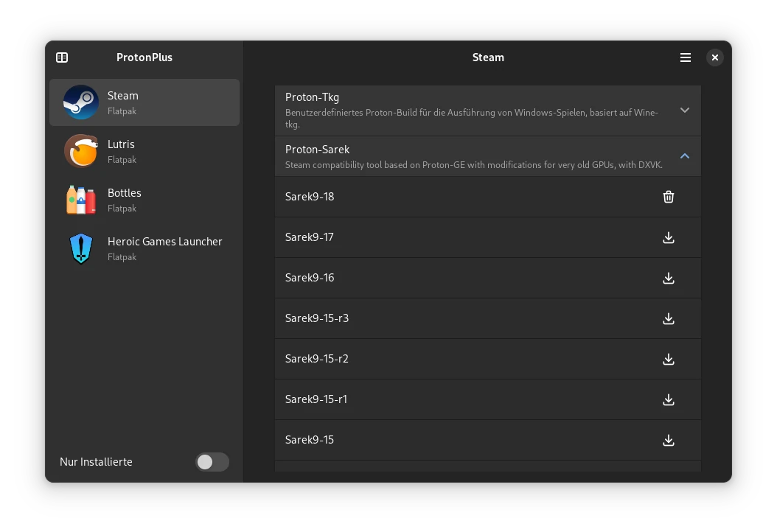This screenshot has width=777, height=532.
Task: Download the Sarek9-17 build
Action: (668, 237)
